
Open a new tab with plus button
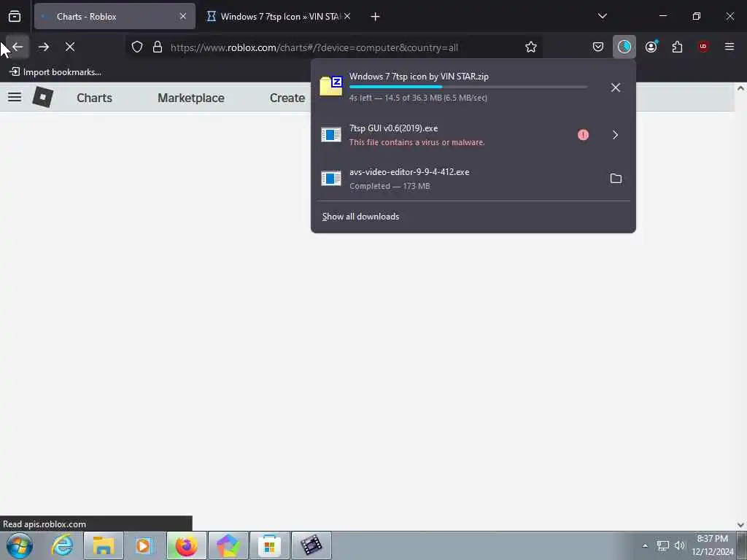pyautogui.click(x=375, y=17)
